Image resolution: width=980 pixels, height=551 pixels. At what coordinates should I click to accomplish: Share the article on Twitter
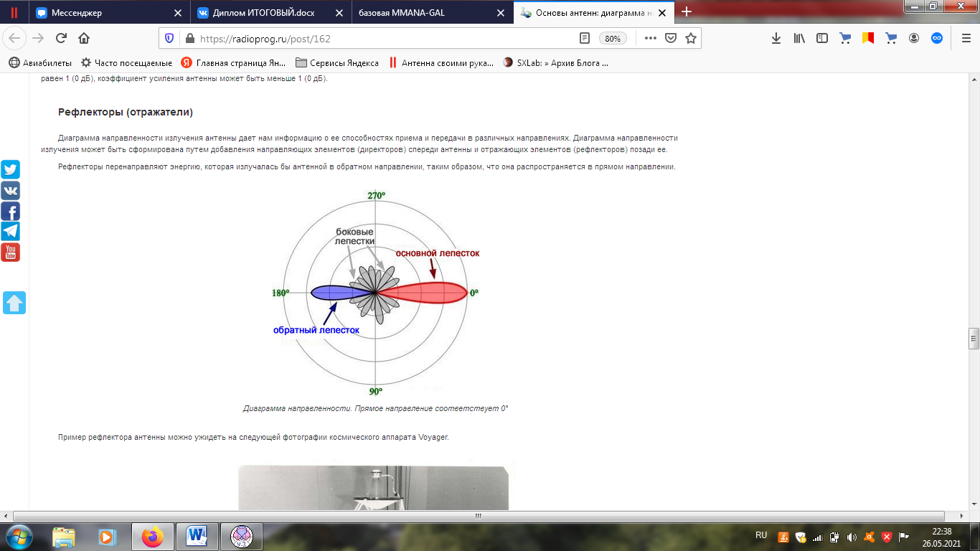[x=10, y=170]
